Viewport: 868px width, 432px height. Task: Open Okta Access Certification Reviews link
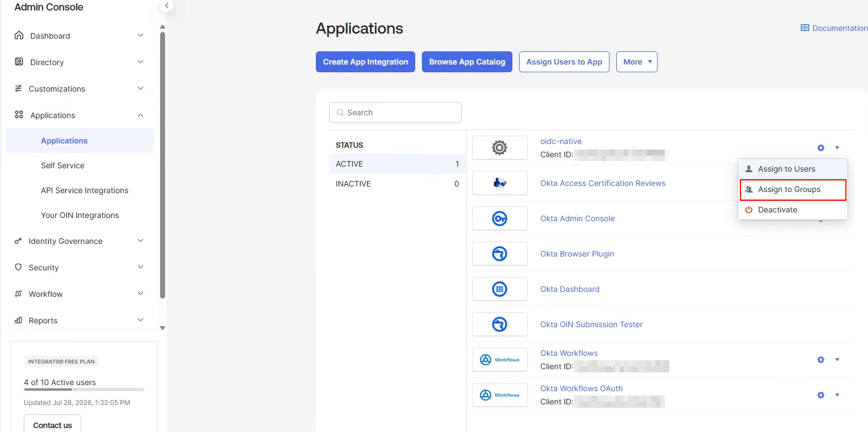pos(603,183)
